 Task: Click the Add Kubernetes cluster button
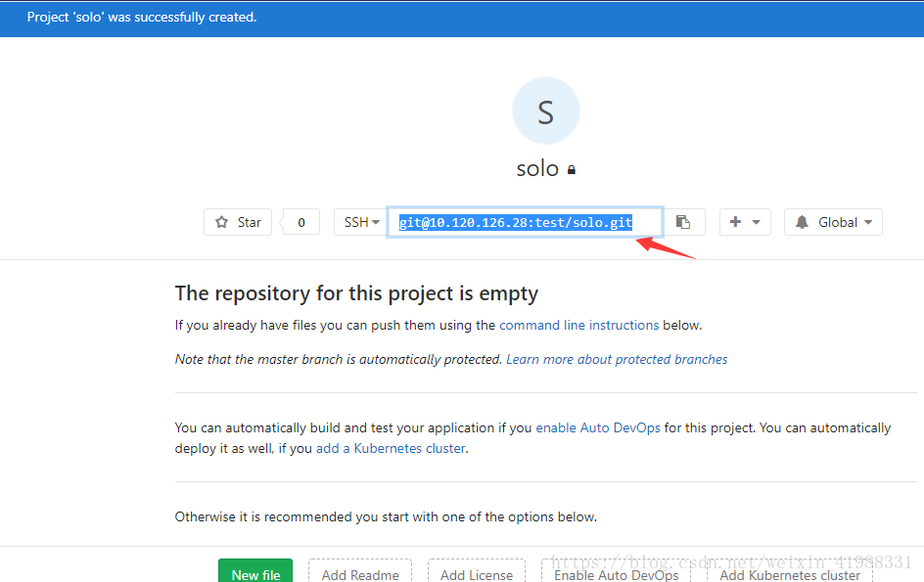click(790, 571)
